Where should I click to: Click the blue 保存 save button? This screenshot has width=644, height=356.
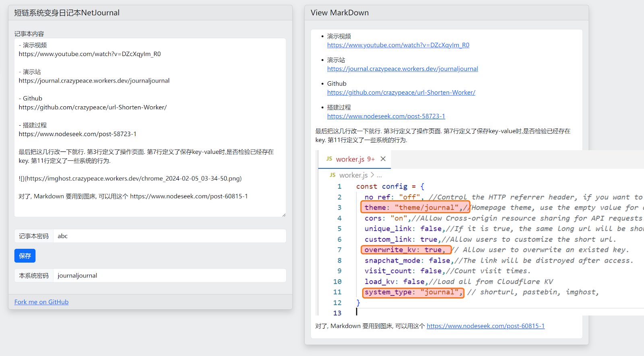25,256
